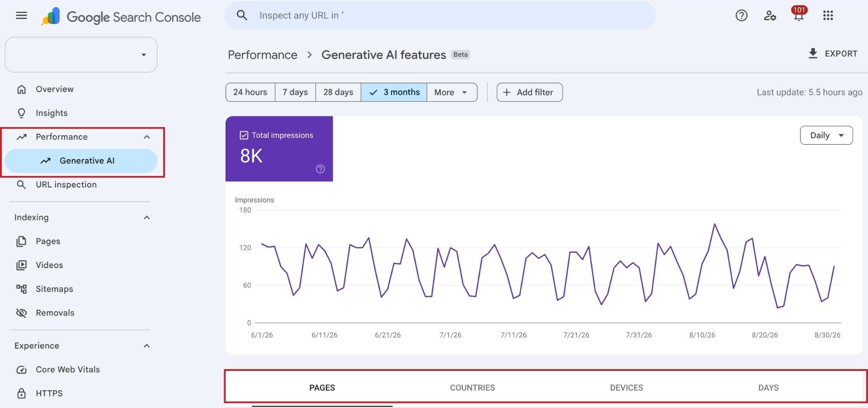Image resolution: width=868 pixels, height=408 pixels.
Task: Click the Google Search Console logo
Action: click(x=121, y=17)
